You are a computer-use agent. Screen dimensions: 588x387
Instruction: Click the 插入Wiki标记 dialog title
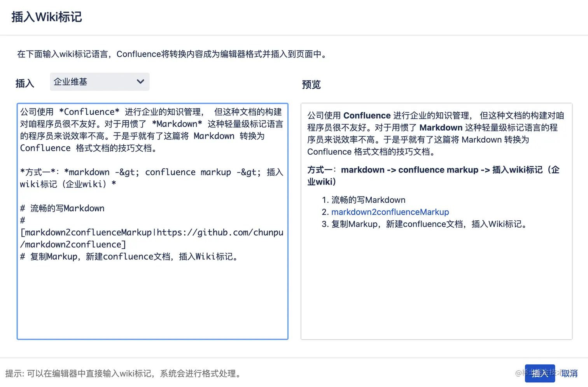47,17
